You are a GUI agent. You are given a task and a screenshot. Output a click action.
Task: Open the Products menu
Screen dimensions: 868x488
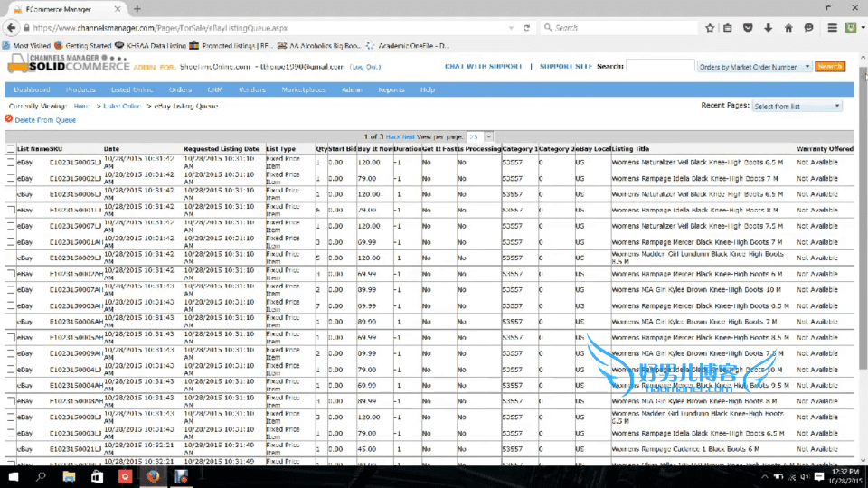(80, 89)
